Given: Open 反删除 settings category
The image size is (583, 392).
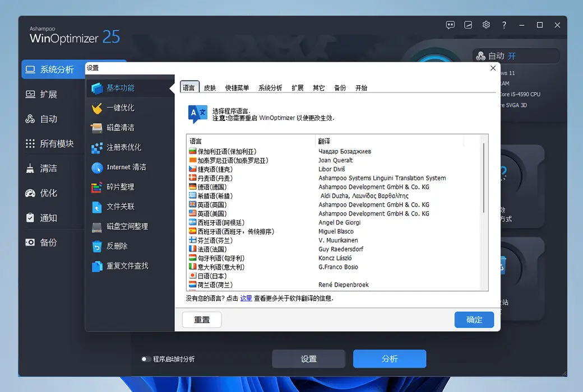Looking at the screenshot, I should (x=129, y=246).
